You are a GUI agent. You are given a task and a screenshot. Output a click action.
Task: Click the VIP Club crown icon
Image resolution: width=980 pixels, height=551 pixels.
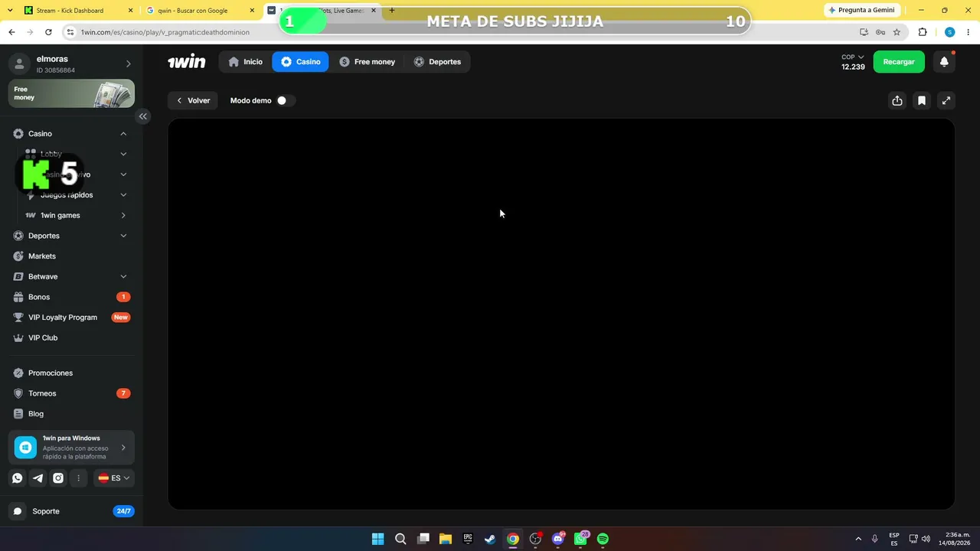(x=18, y=337)
